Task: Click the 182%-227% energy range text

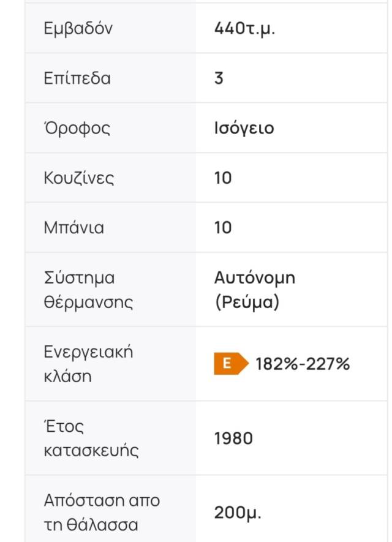Action: [303, 364]
